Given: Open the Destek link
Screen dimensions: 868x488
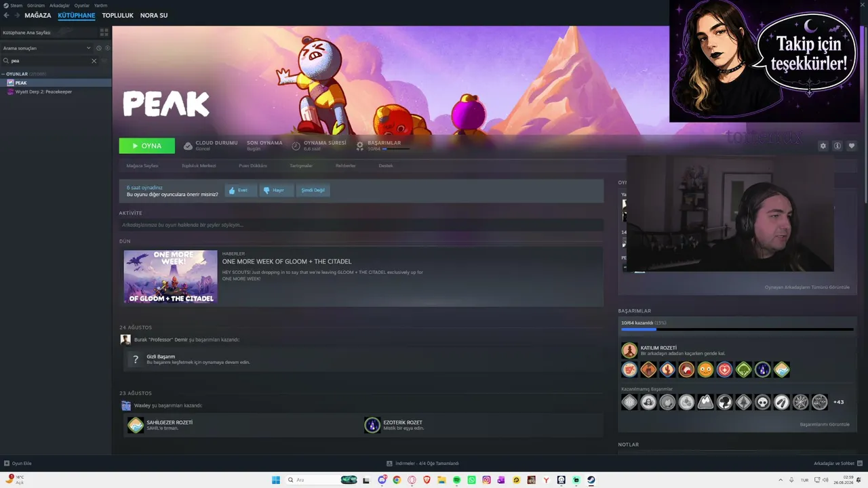Looking at the screenshot, I should 386,165.
